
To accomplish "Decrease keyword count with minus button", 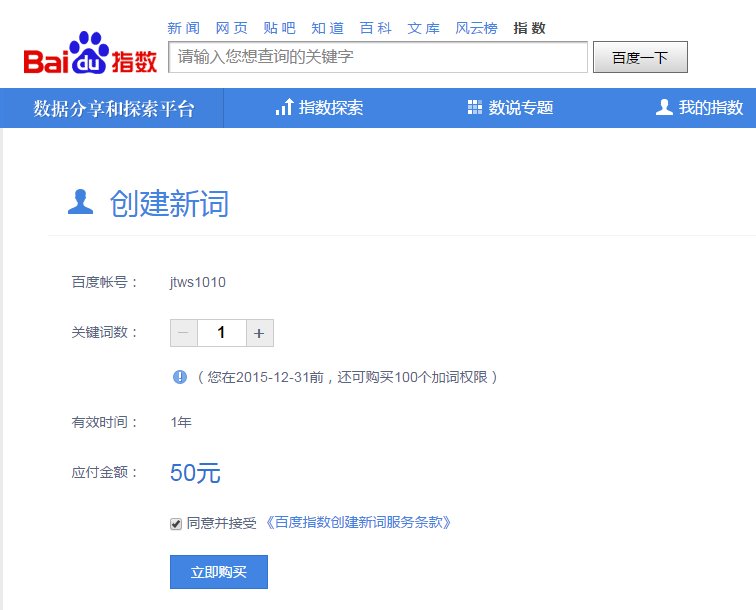I will 184,333.
